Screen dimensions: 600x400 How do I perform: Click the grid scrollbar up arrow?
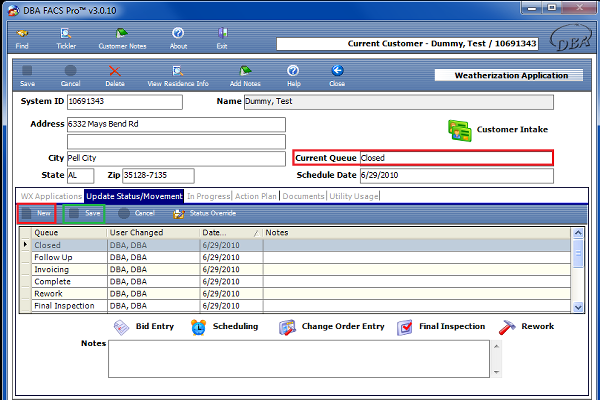[x=578, y=233]
